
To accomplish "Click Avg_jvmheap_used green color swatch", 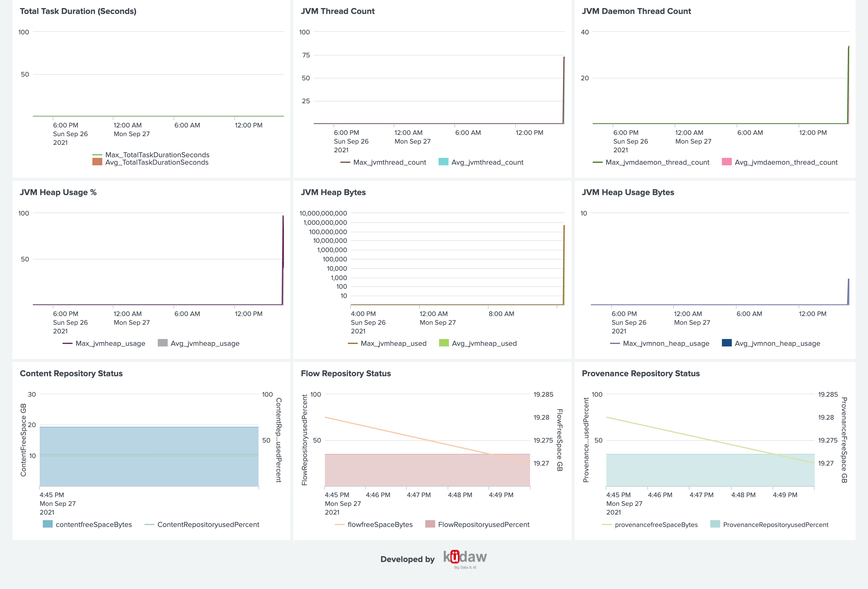I will (x=444, y=343).
